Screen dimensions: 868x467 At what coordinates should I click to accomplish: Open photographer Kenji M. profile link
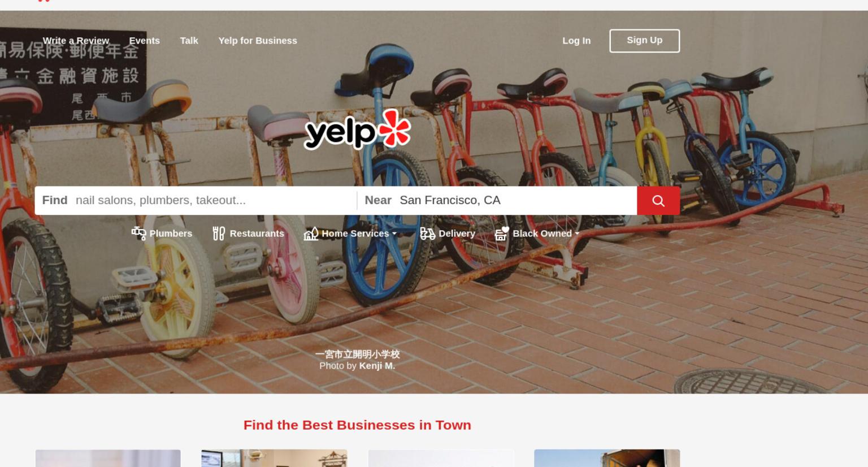tap(377, 366)
